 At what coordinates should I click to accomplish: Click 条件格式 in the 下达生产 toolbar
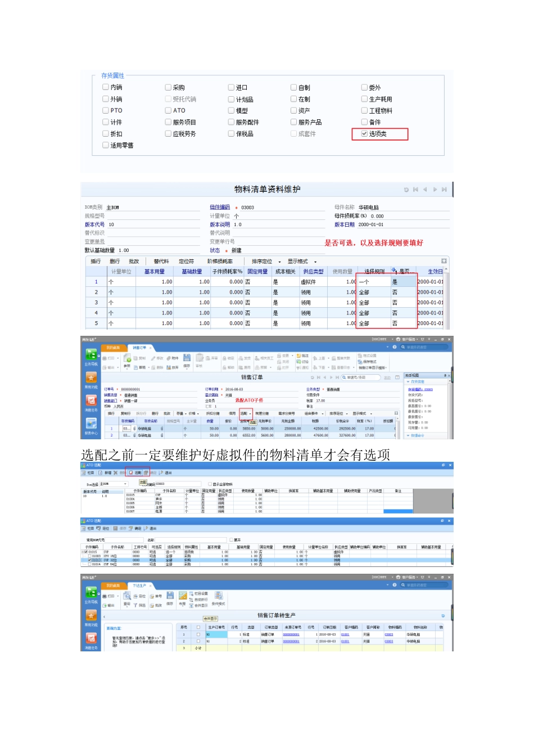click(x=219, y=598)
